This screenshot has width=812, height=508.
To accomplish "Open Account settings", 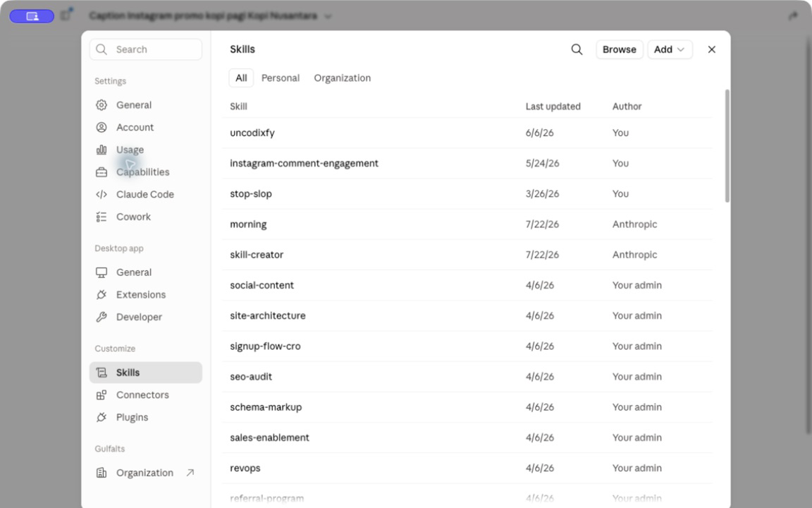I will pos(145,127).
